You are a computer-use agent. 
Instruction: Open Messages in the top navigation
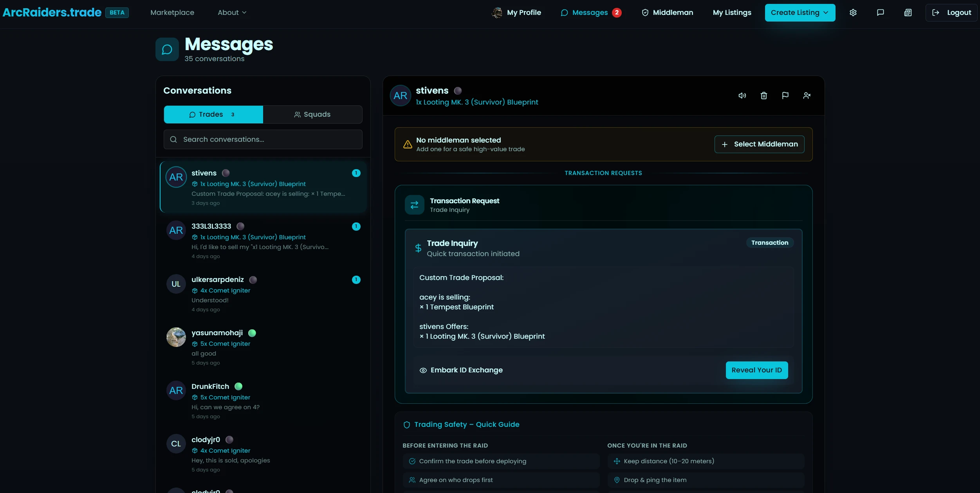(590, 13)
